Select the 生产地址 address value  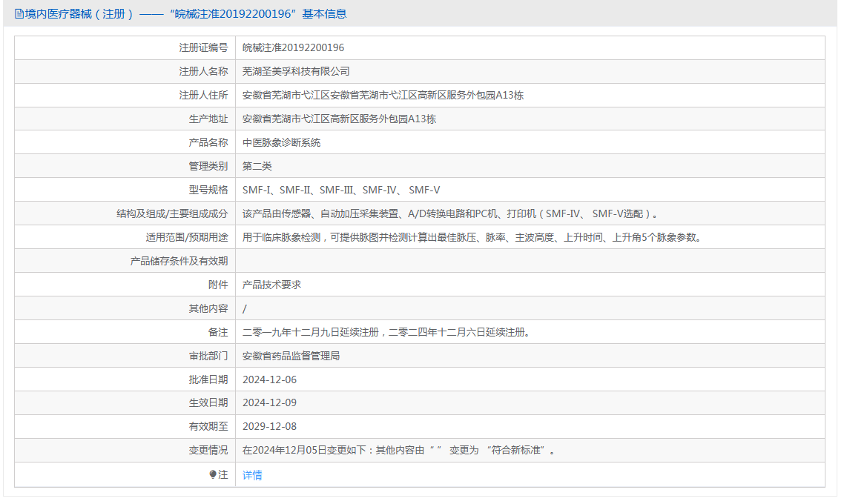coord(339,119)
